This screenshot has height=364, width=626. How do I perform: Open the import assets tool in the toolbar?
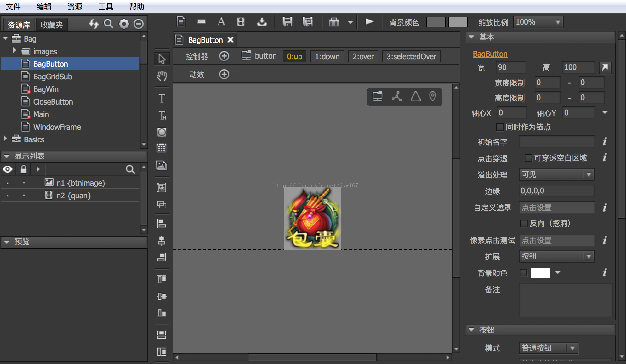[x=262, y=22]
